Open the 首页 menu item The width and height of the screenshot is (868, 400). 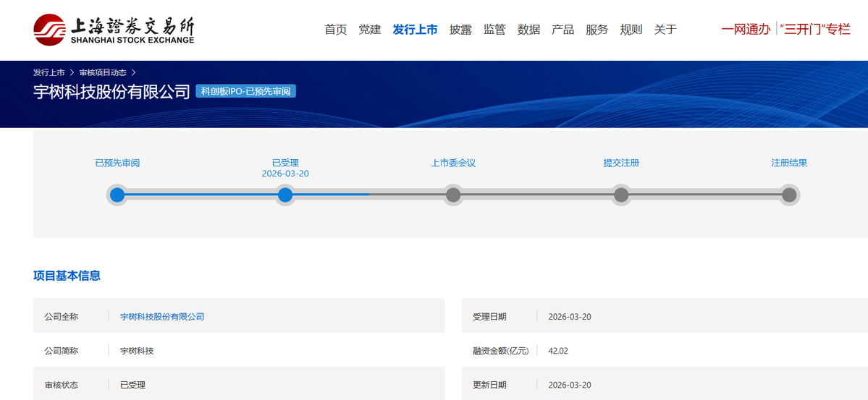point(335,30)
